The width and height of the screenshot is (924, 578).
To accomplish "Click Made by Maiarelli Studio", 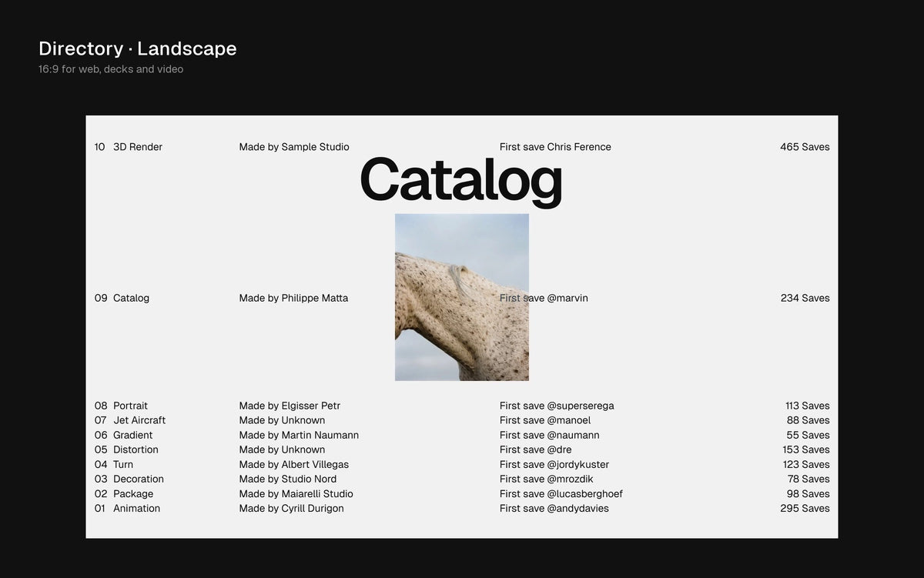I will click(296, 493).
